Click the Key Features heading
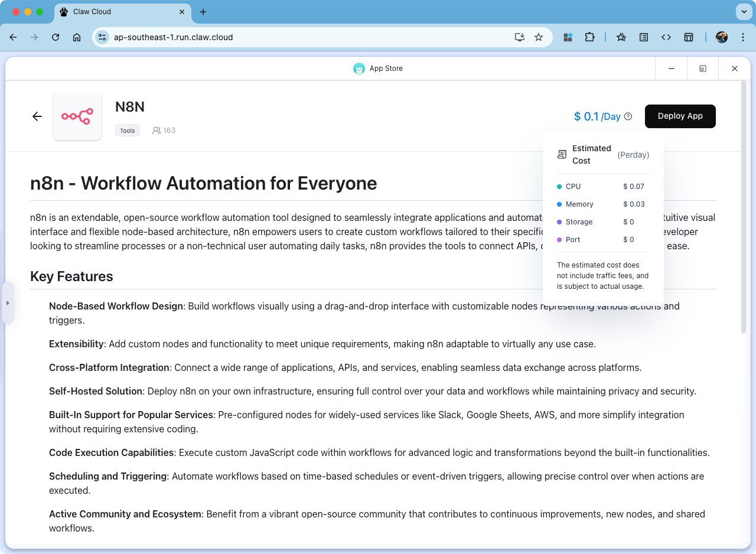The width and height of the screenshot is (756, 554). [71, 276]
